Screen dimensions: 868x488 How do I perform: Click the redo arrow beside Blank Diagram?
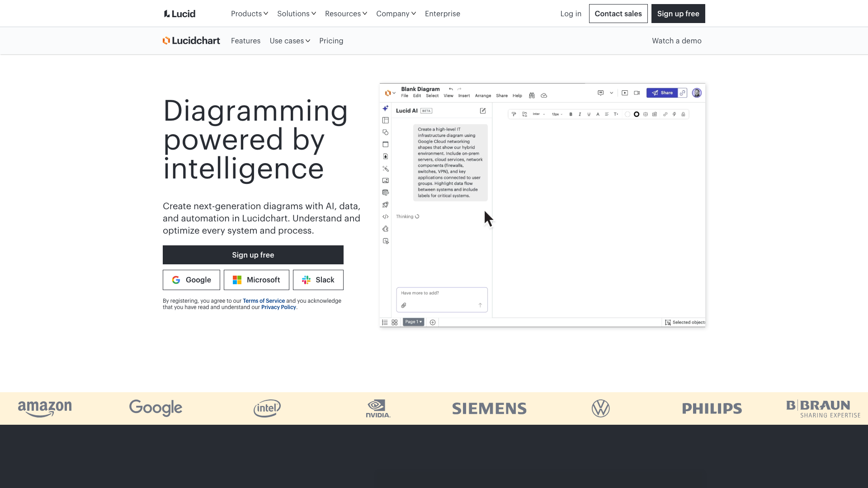(x=459, y=89)
